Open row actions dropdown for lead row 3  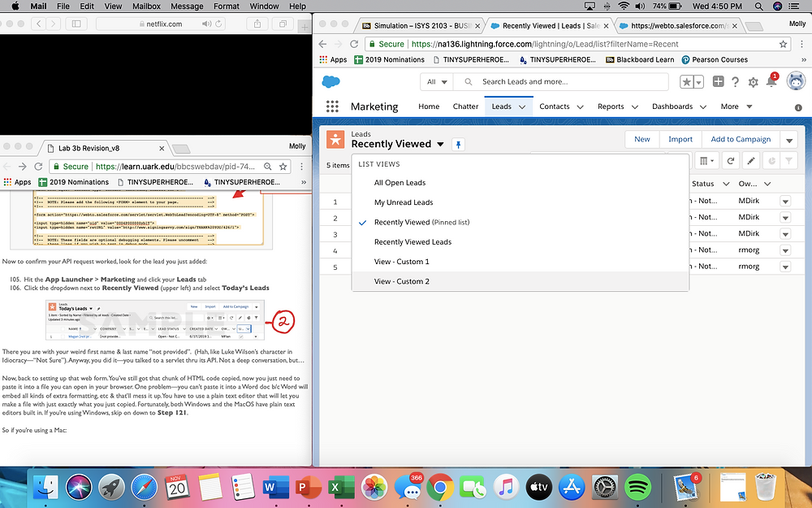(785, 234)
